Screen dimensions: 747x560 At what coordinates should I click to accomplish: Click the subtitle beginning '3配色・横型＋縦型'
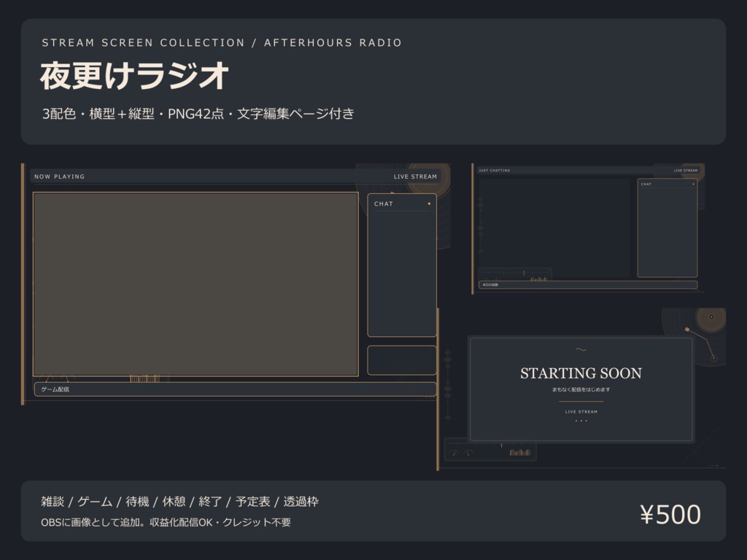click(198, 114)
